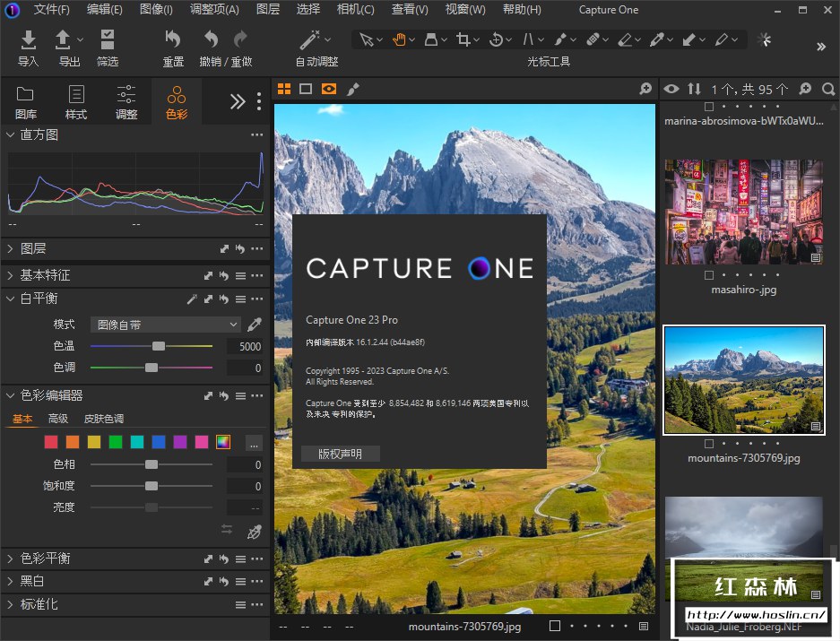Pick white balance with the eyedropper

coord(255,325)
